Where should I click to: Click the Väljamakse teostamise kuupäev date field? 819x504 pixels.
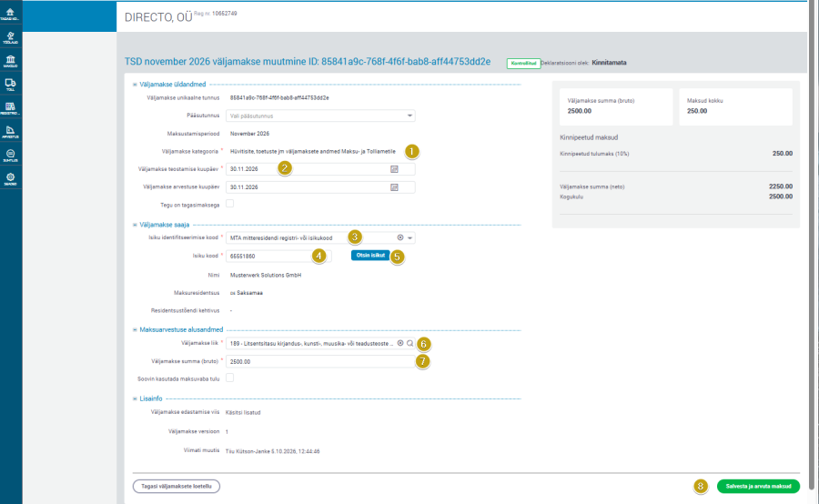point(320,169)
